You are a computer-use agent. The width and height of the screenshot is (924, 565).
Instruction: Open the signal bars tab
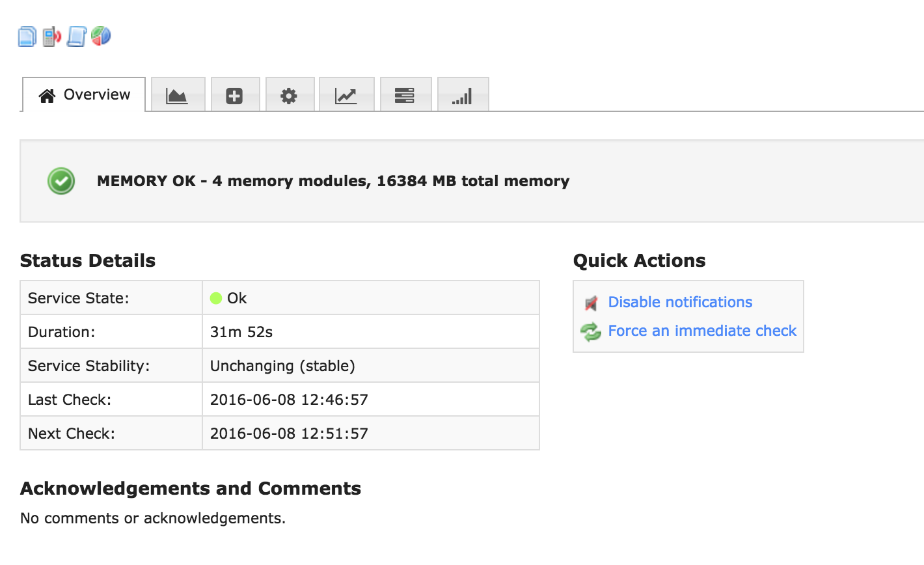[x=462, y=96]
